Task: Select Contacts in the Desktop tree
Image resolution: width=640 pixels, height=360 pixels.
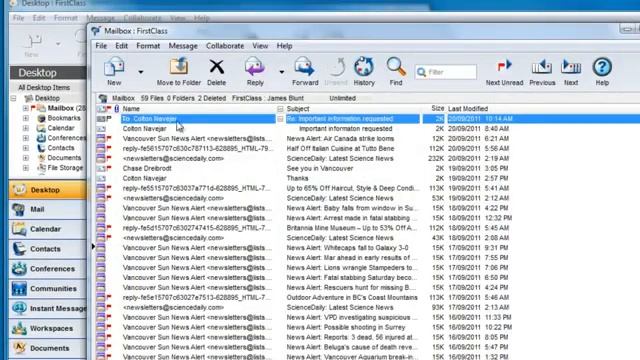Action: [x=61, y=148]
